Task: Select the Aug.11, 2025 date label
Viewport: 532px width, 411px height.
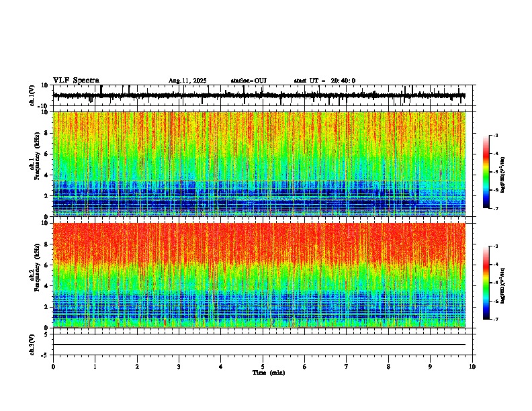Action: click(x=187, y=81)
